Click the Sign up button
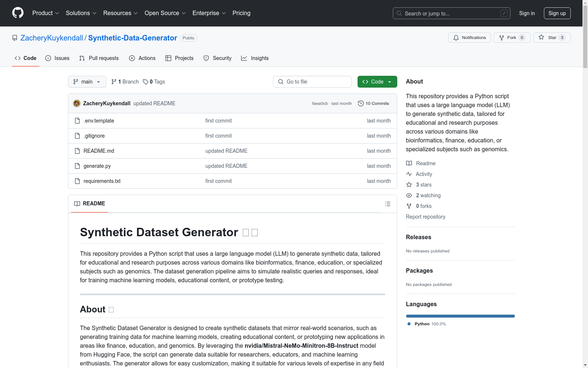 pos(557,13)
